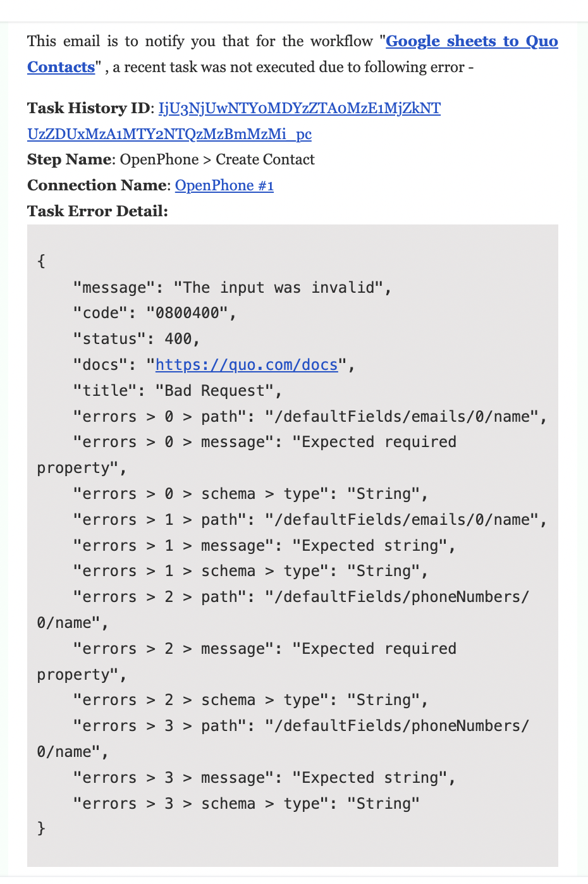Screen dimensions: 588x884
Task: Click the "The input was invalid" message line
Action: click(232, 288)
